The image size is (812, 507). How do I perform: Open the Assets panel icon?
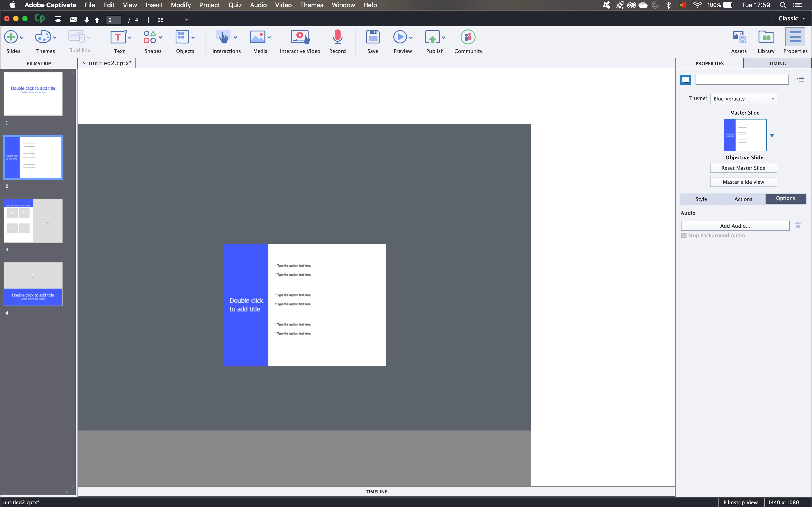click(739, 37)
